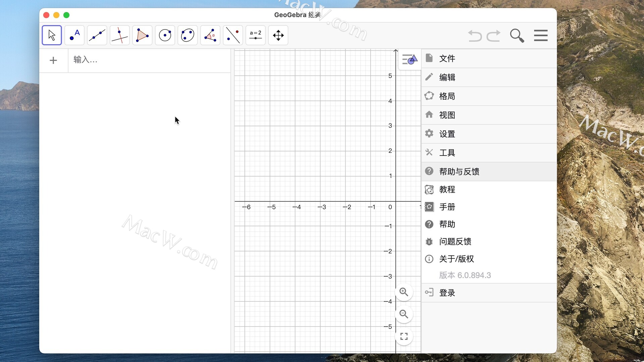This screenshot has height=362, width=644.
Task: Select the Ellipse conic tool
Action: click(x=187, y=35)
